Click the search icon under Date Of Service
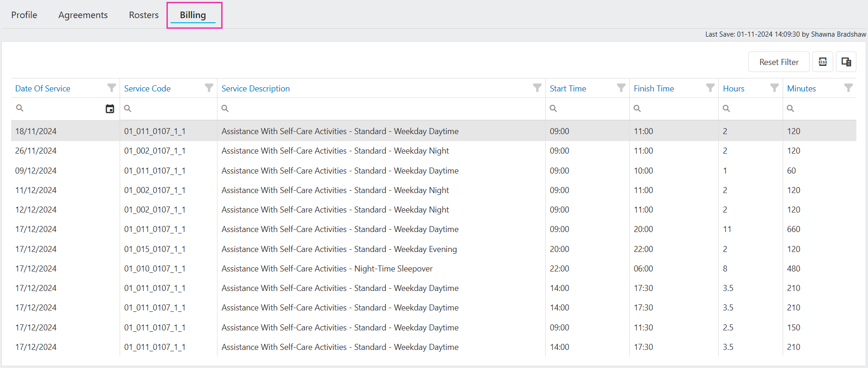This screenshot has width=868, height=368. pyautogui.click(x=19, y=108)
